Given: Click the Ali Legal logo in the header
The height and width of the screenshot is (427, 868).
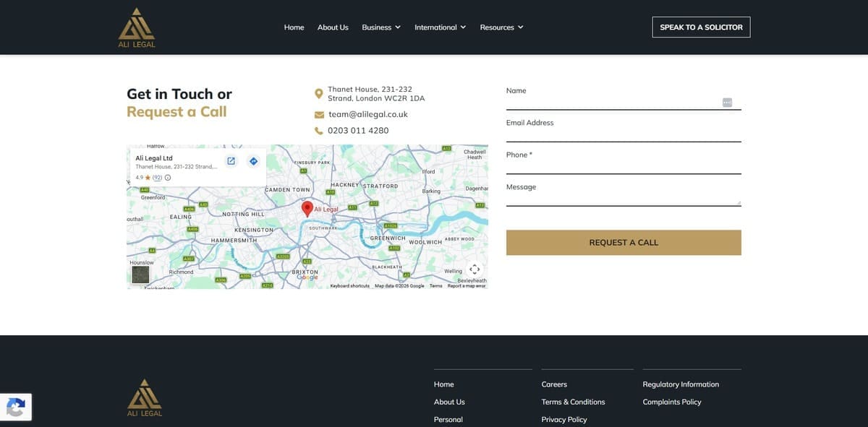Looking at the screenshot, I should coord(137,27).
